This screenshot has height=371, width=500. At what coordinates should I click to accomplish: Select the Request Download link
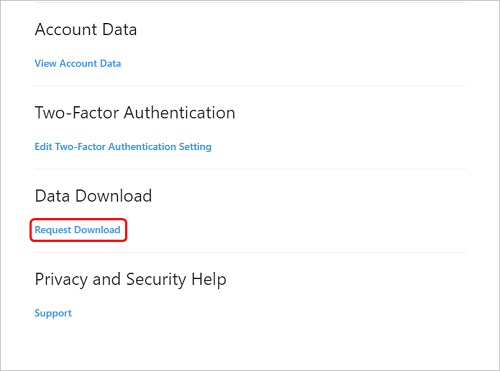click(x=78, y=230)
